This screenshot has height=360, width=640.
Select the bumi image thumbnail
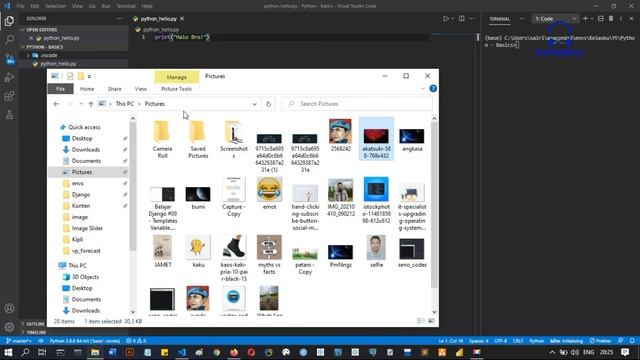tap(198, 197)
